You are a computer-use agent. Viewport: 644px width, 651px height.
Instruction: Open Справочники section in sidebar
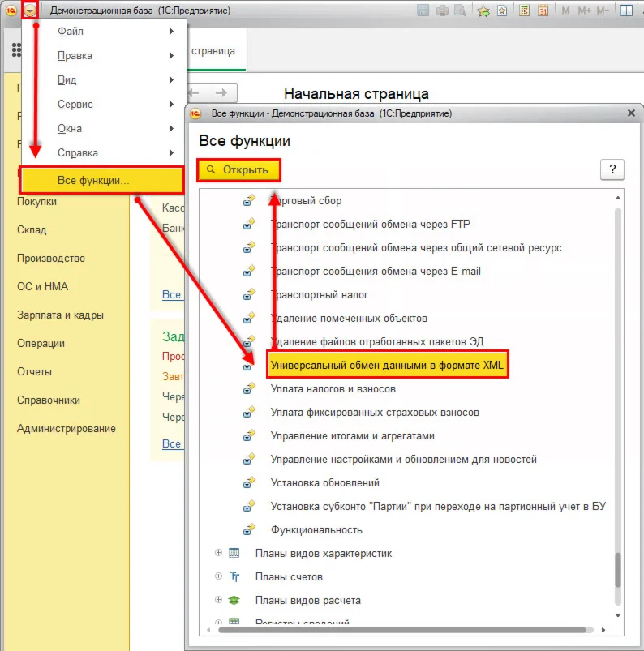coord(49,400)
